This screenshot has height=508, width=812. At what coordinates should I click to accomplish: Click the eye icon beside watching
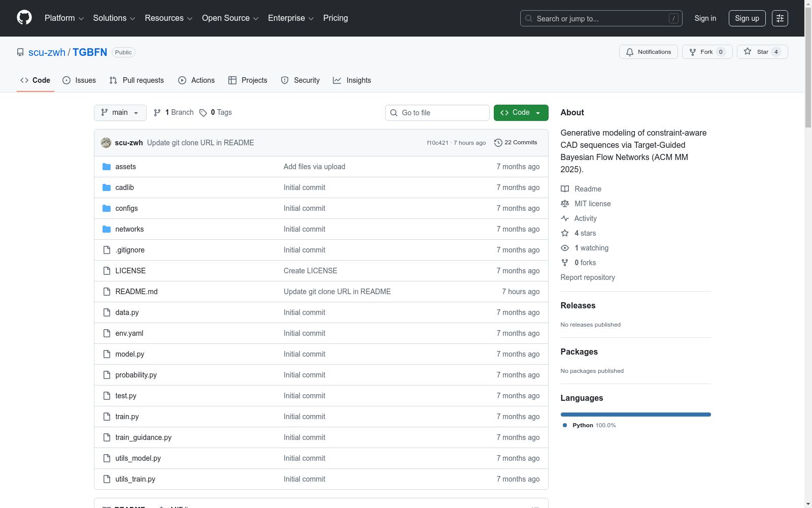tap(565, 248)
